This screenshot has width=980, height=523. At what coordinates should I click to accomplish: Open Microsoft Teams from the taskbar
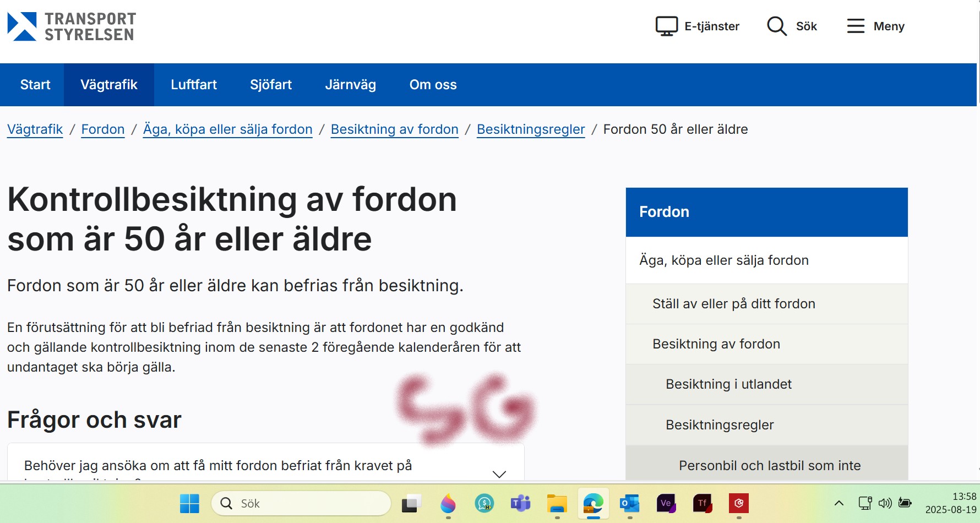click(520, 503)
